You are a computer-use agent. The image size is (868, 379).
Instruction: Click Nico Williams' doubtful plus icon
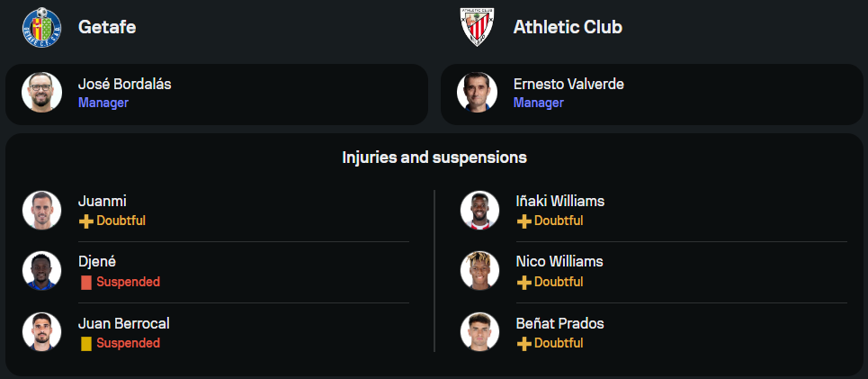(524, 282)
